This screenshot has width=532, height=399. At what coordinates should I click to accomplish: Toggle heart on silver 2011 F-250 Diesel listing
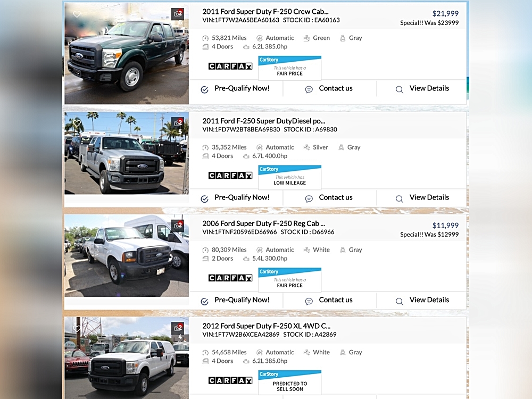coord(77,123)
